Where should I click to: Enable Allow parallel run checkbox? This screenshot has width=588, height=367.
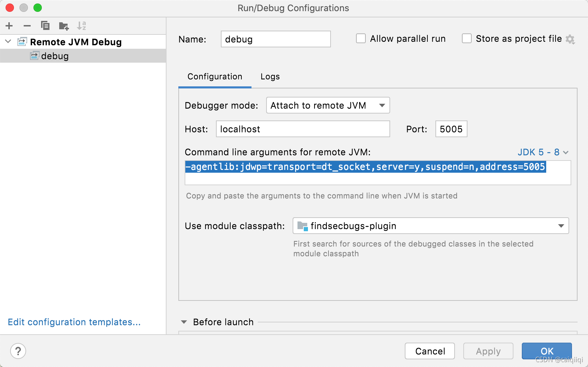[x=361, y=38]
